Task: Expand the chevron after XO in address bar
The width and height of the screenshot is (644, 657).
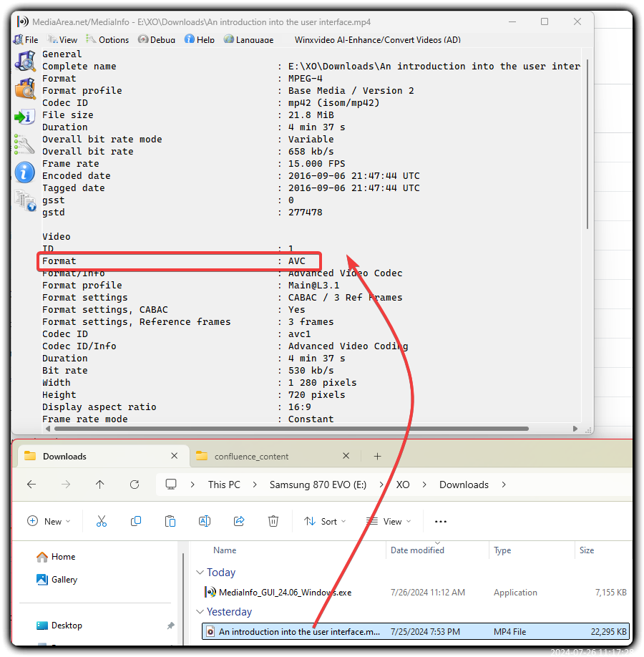Action: pyautogui.click(x=424, y=485)
